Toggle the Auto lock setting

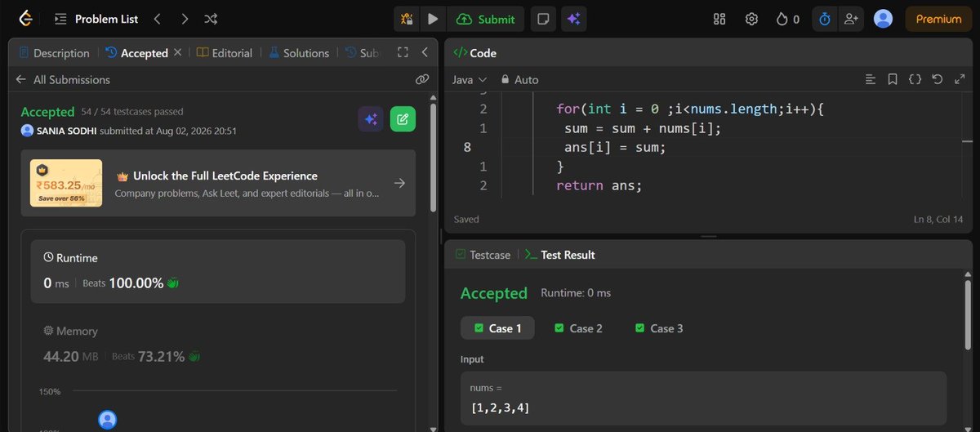519,79
